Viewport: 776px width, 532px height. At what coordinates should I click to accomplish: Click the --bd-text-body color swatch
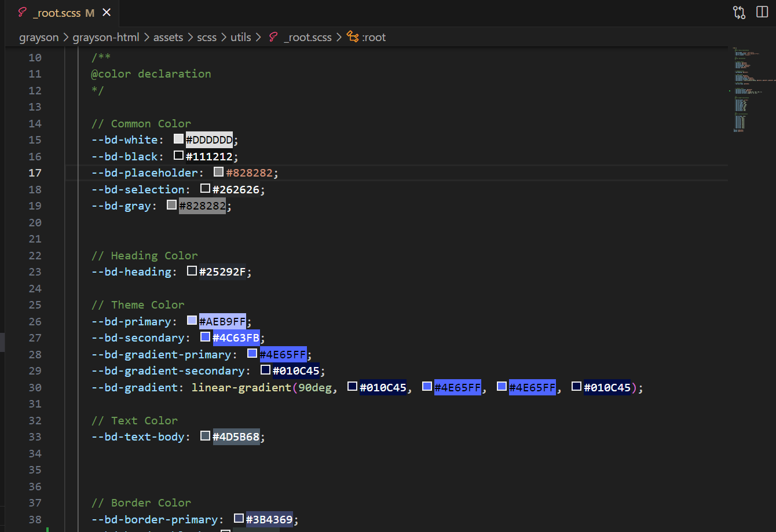pos(206,436)
